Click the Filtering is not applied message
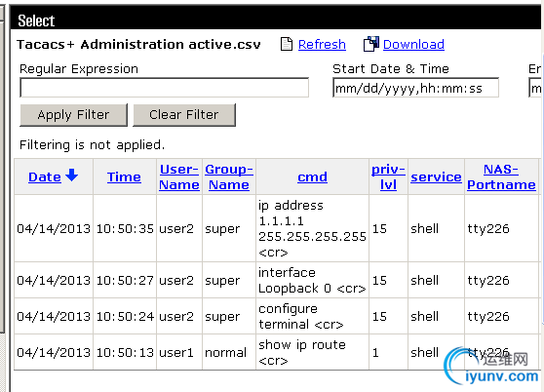 92,144
